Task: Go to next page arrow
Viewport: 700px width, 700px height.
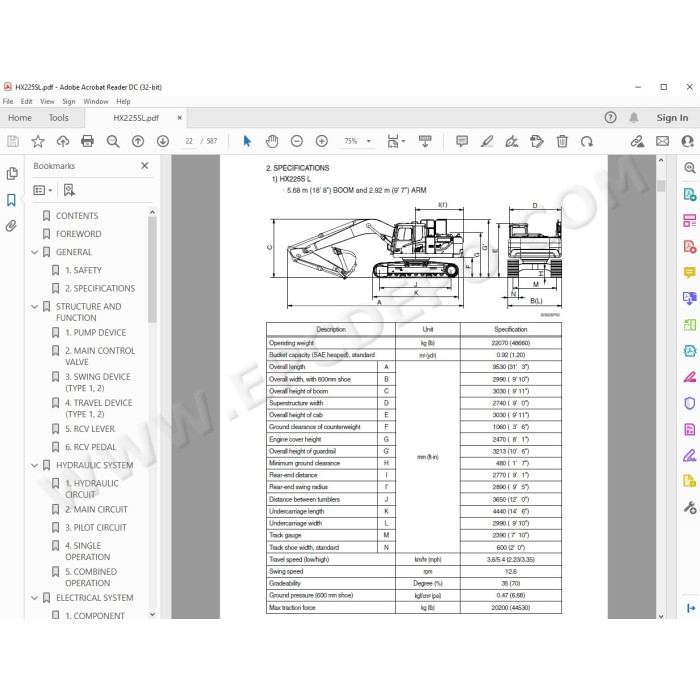Action: point(163,142)
